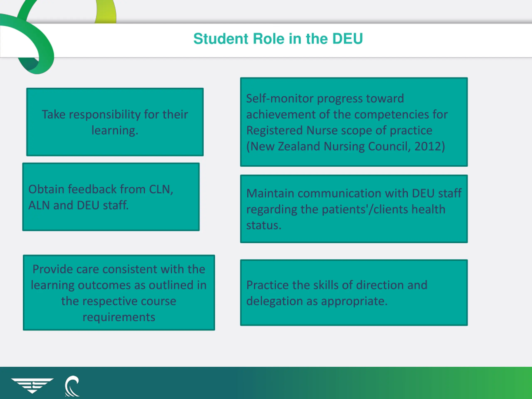Click the 'Student Role in the DEU' title

(x=278, y=39)
